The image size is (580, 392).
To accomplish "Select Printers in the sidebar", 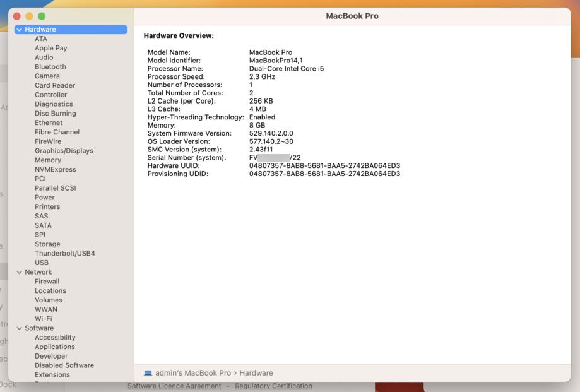I will [x=47, y=206].
